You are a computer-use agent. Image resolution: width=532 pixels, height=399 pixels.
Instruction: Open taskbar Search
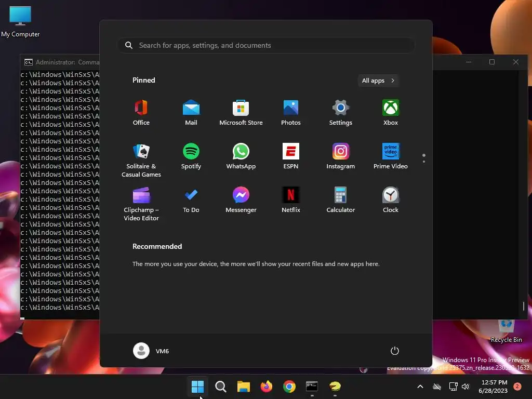[220, 386]
